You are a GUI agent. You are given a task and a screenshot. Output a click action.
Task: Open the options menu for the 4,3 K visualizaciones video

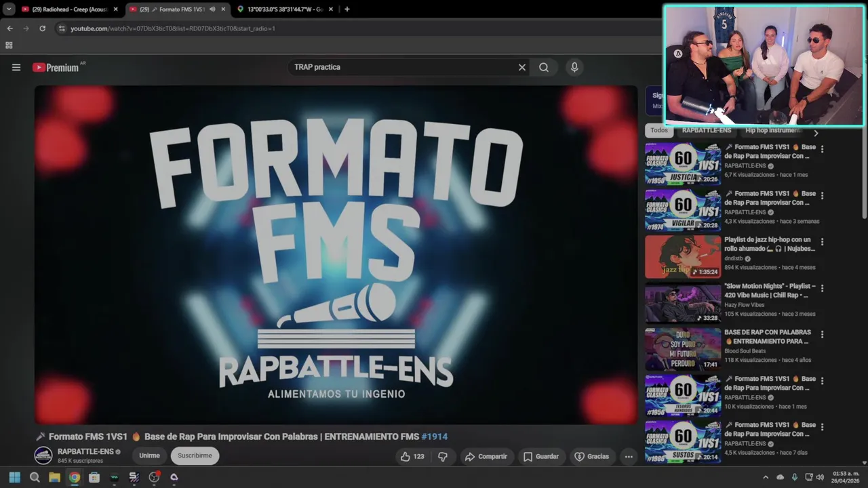coord(822,195)
